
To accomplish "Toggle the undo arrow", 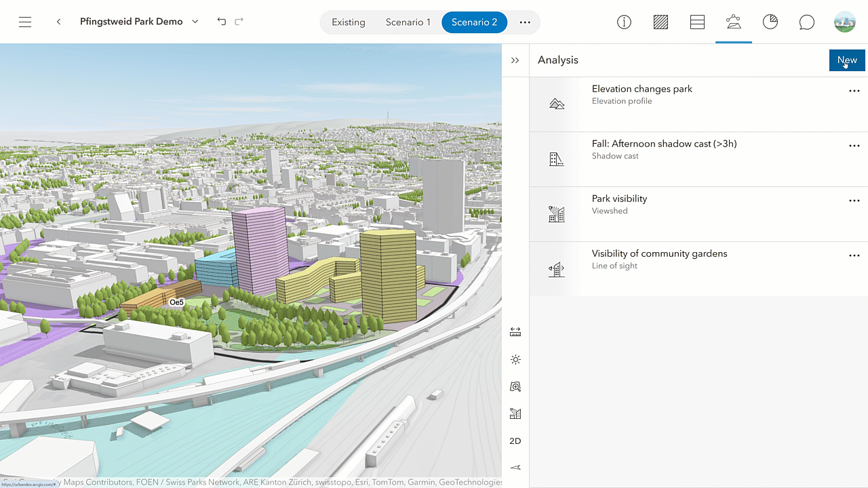I will (x=221, y=21).
